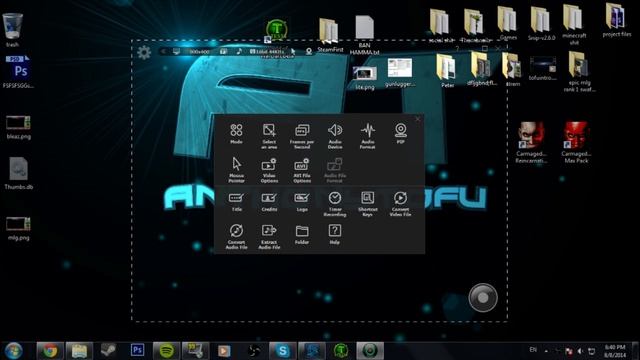Select the SteamFirst folder on desktop

point(329,35)
